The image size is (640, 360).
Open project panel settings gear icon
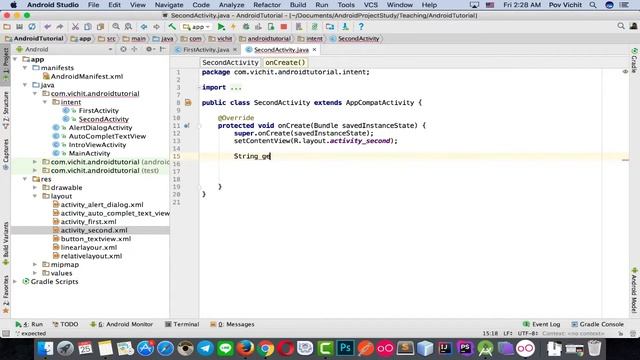pos(149,49)
